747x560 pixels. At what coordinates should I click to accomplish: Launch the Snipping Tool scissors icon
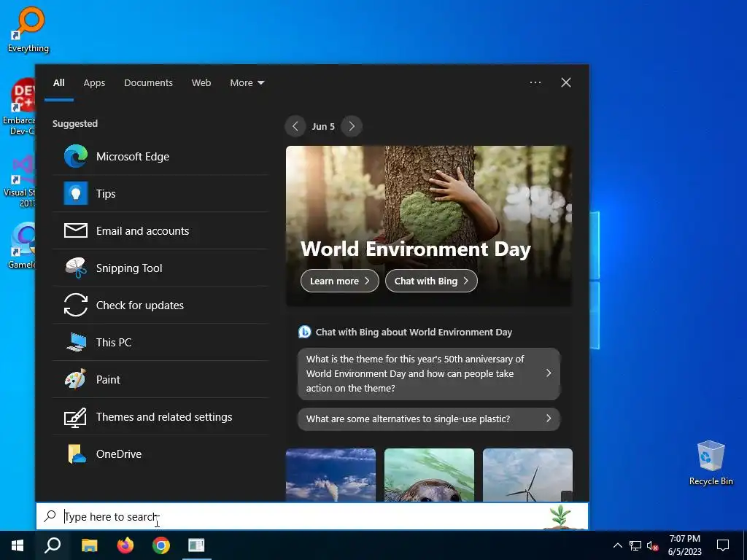[76, 268]
